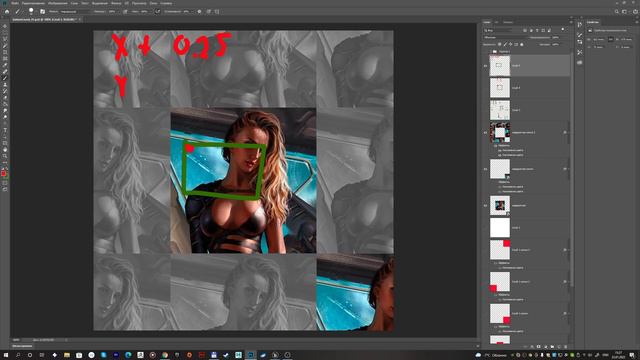Screen dimensions: 640x360
Task: Select the highlighted Brush tool in the toolbar
Action: tap(5, 78)
